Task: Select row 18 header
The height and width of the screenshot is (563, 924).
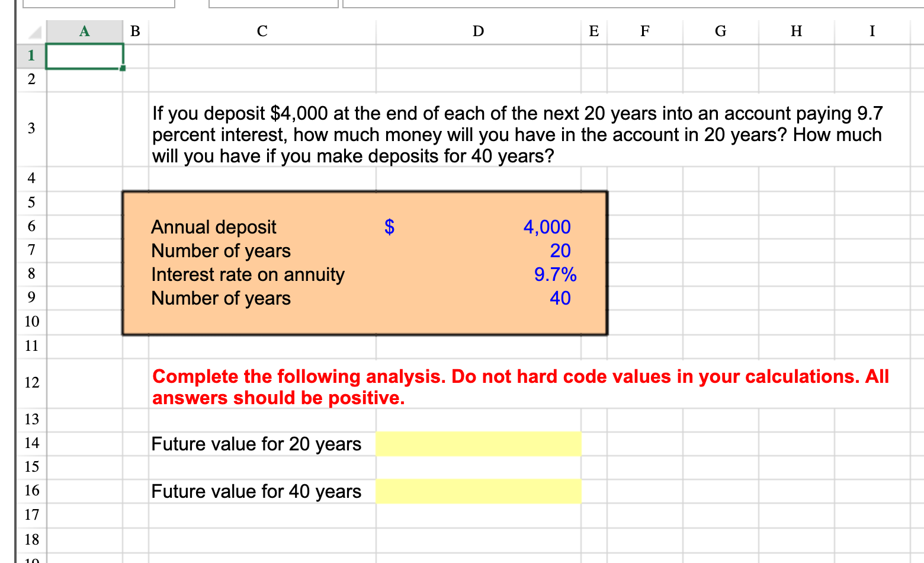Action: pyautogui.click(x=31, y=539)
